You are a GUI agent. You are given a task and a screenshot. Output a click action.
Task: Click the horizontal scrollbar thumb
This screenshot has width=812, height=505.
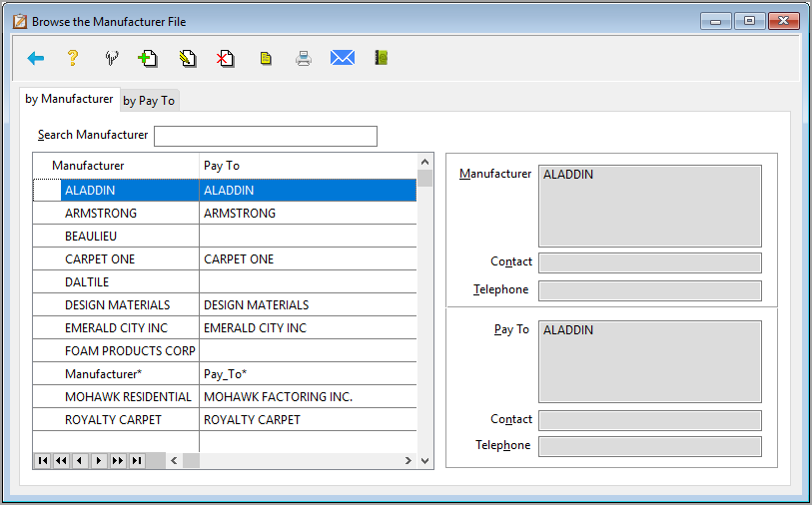click(191, 460)
